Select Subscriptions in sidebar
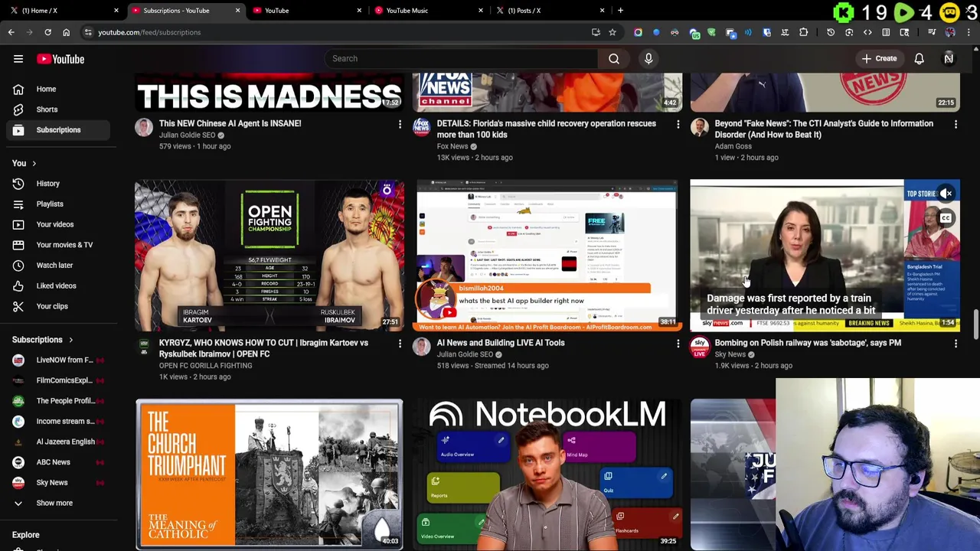Screen dimensions: 980x551 [x=58, y=130]
